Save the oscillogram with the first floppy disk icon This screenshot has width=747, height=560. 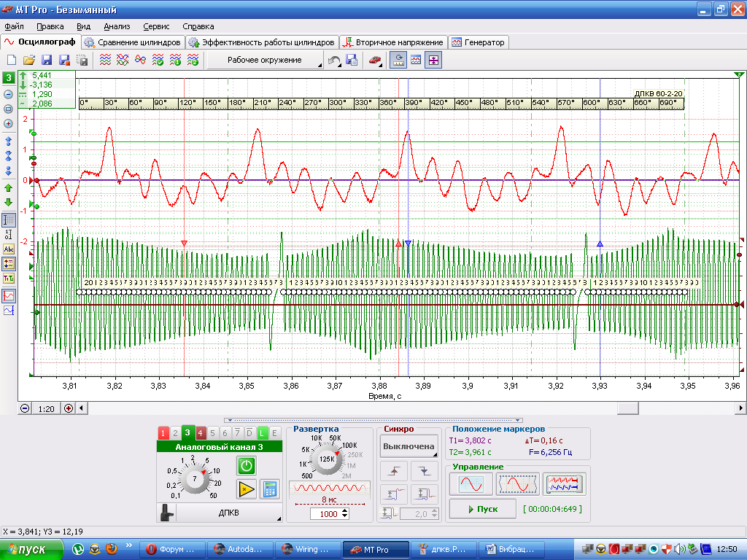47,60
